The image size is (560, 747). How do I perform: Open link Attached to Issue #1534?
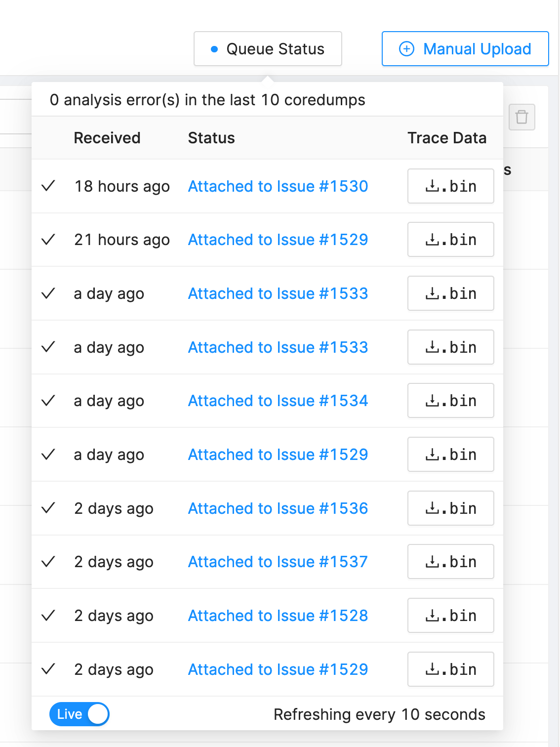278,401
